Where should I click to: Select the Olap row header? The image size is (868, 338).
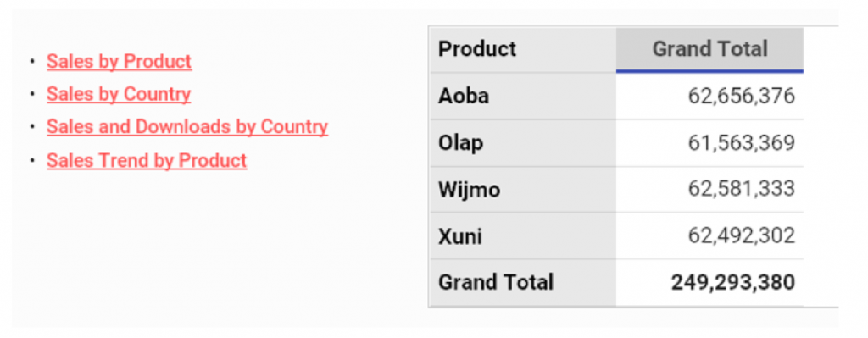[x=522, y=142]
